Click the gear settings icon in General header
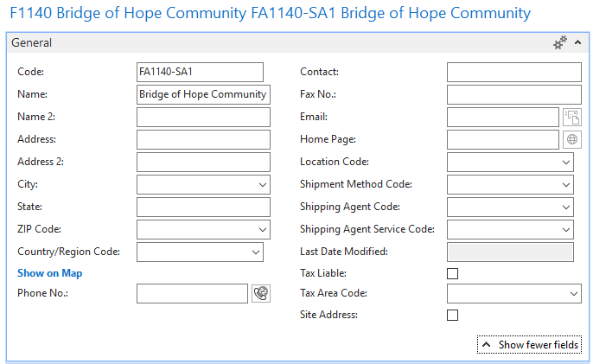The image size is (593, 364). [560, 42]
